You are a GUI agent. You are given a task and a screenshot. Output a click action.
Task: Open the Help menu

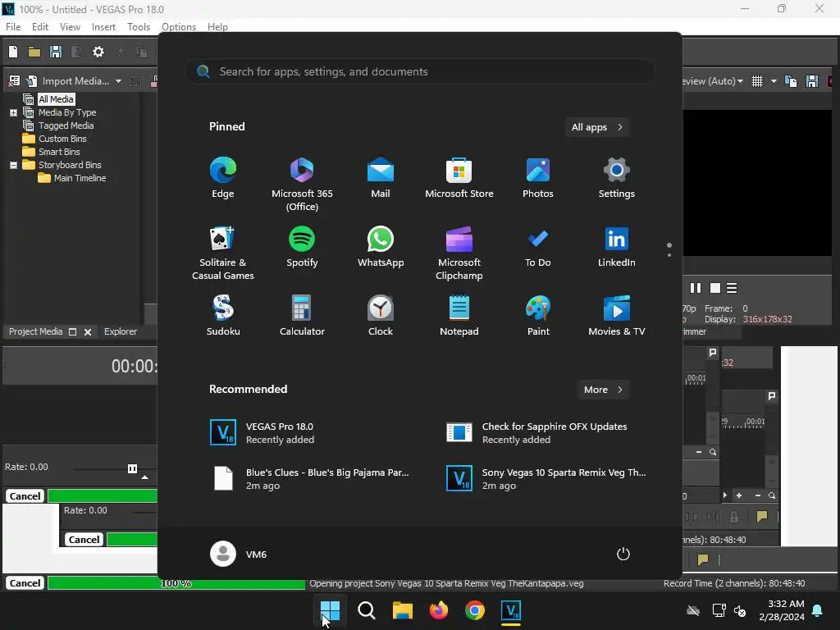click(x=217, y=27)
